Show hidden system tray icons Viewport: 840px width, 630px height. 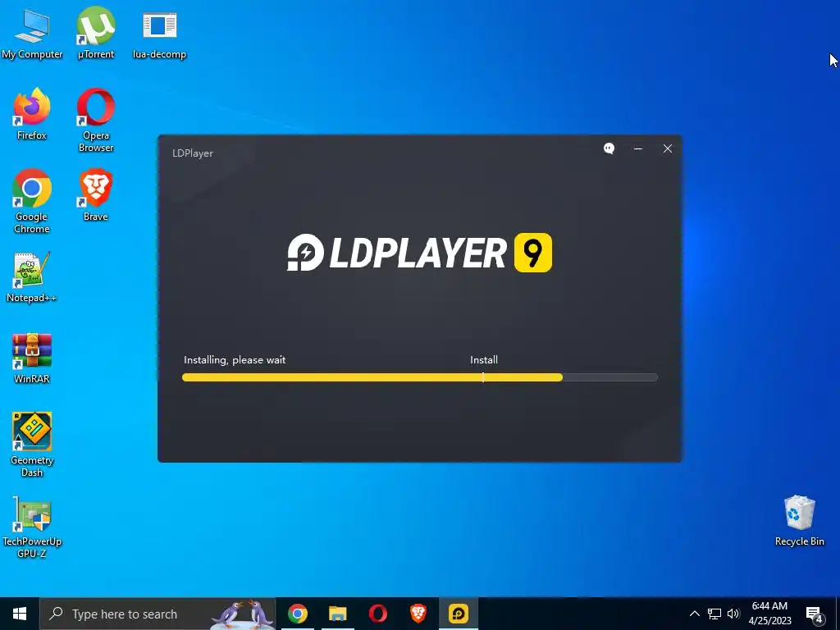click(694, 614)
